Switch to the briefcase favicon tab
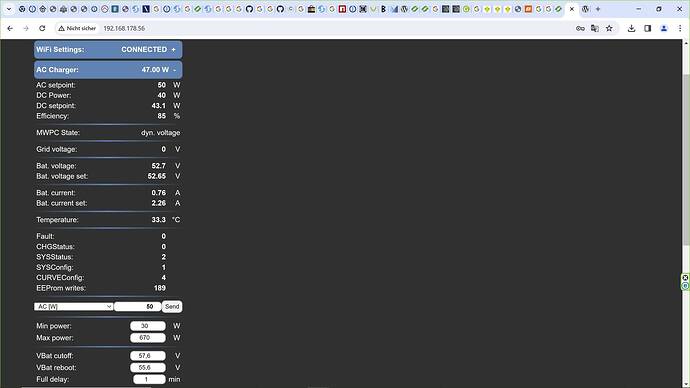690x388 pixels. point(311,9)
